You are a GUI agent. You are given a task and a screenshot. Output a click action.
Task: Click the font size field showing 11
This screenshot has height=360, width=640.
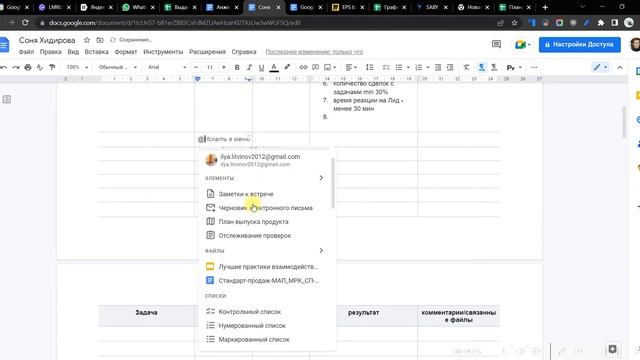pos(210,67)
